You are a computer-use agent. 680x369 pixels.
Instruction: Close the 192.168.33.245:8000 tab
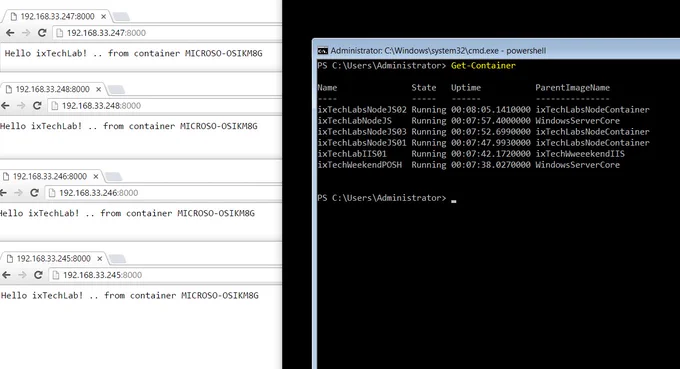[99, 259]
